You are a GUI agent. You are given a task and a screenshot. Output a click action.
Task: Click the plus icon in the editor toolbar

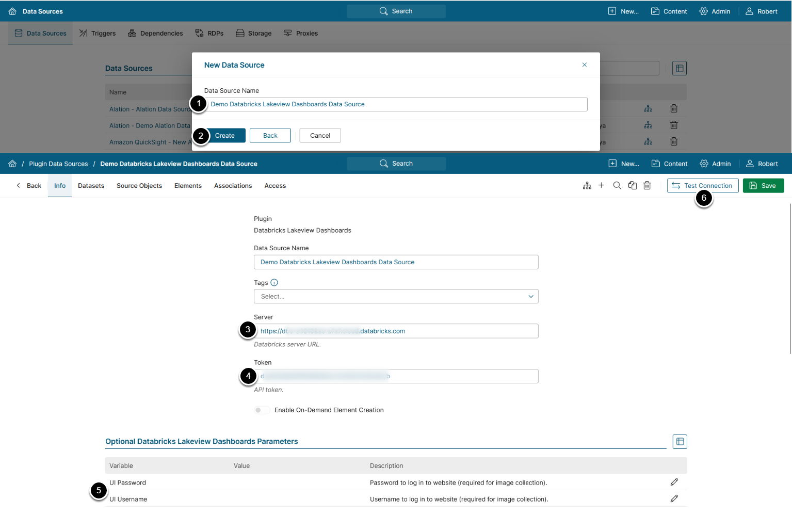(601, 185)
